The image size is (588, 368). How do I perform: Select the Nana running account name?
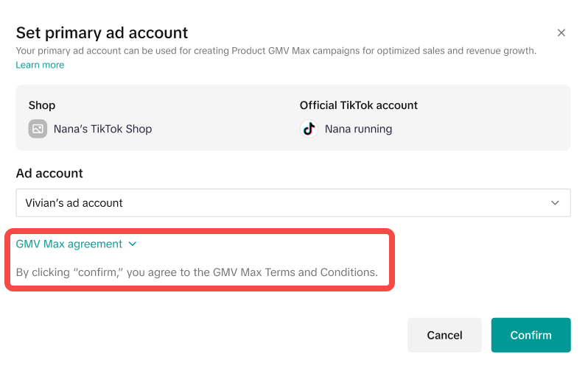[358, 129]
